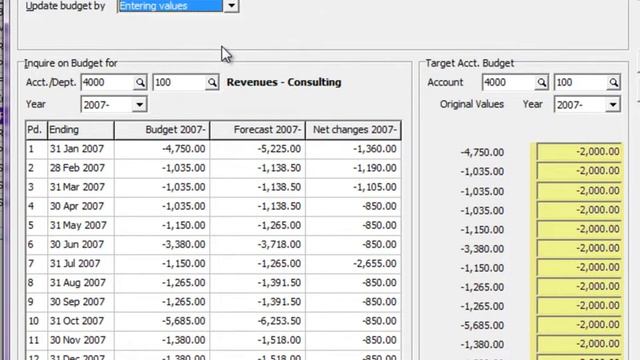Click the Acct. 4000 finder icon in Inquire section
Image resolution: width=640 pixels, height=360 pixels.
click(x=140, y=82)
